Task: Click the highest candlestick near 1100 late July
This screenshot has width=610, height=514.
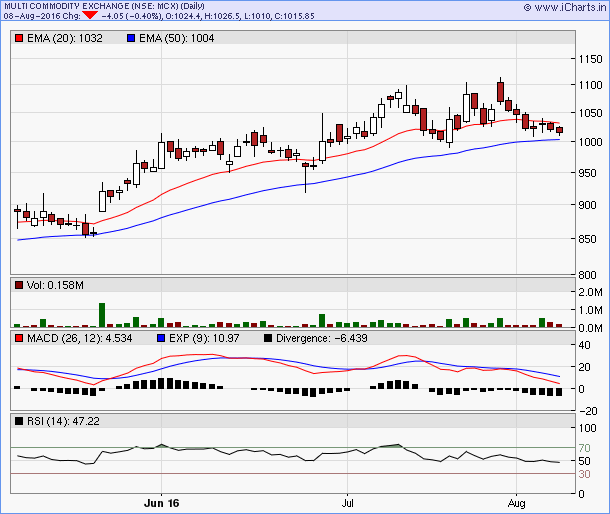Action: coord(500,91)
